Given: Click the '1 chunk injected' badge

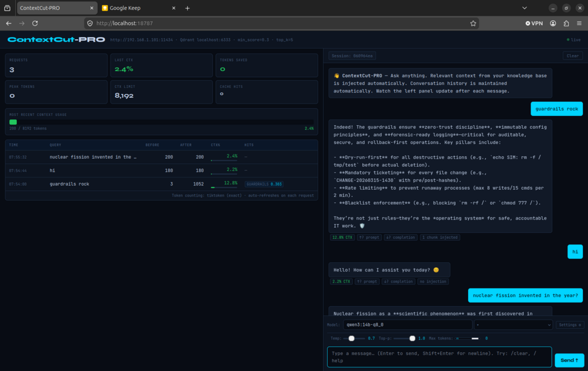Looking at the screenshot, I should [440, 238].
